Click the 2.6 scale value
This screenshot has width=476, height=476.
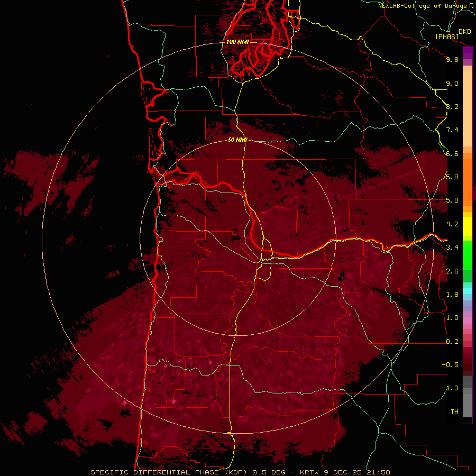tap(452, 271)
